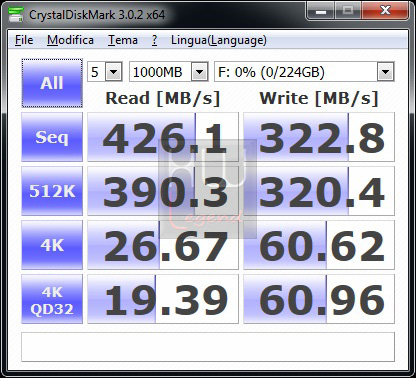
Task: Click the CrystalDiskMark title bar app icon
Action: [15, 14]
